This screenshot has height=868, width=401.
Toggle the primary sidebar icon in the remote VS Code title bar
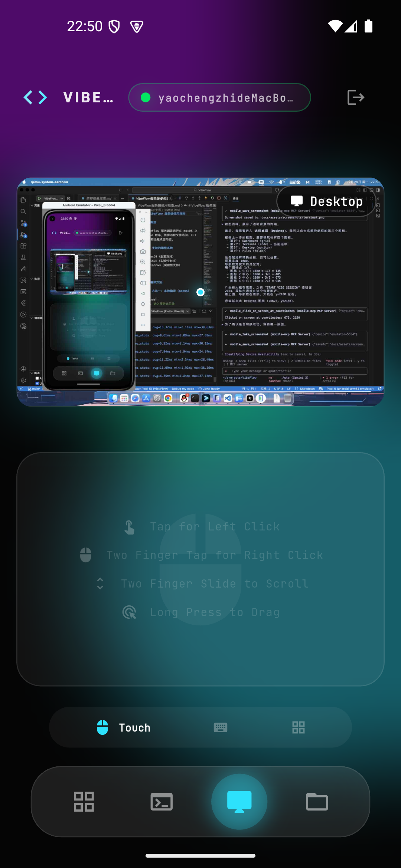(x=365, y=190)
